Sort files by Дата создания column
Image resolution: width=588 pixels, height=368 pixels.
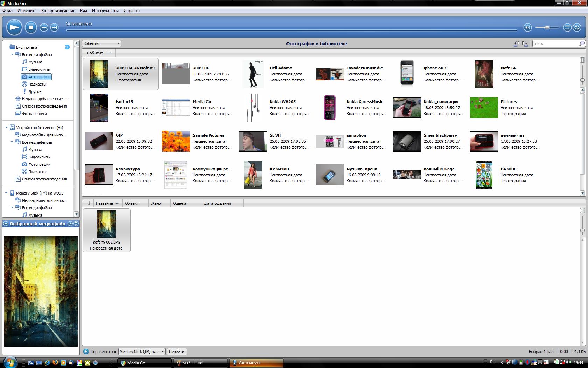pyautogui.click(x=222, y=203)
